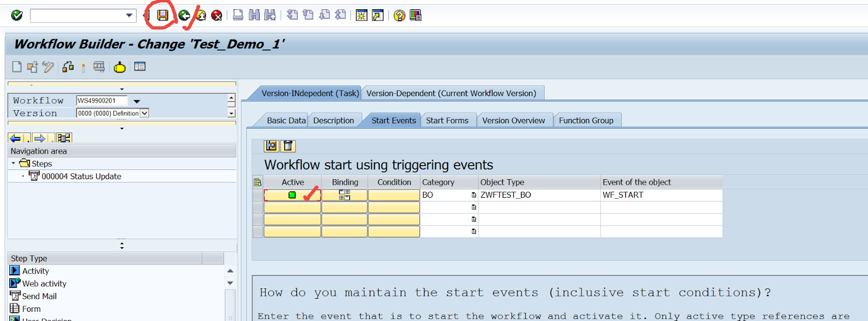Viewport: 868px width, 321px height.
Task: Click the list view icon in the Builder toolbar
Action: click(x=139, y=66)
